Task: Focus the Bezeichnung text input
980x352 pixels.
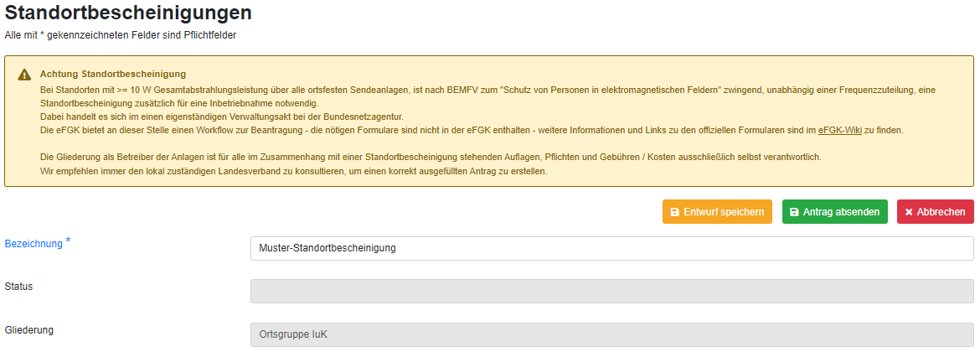Action: click(612, 248)
